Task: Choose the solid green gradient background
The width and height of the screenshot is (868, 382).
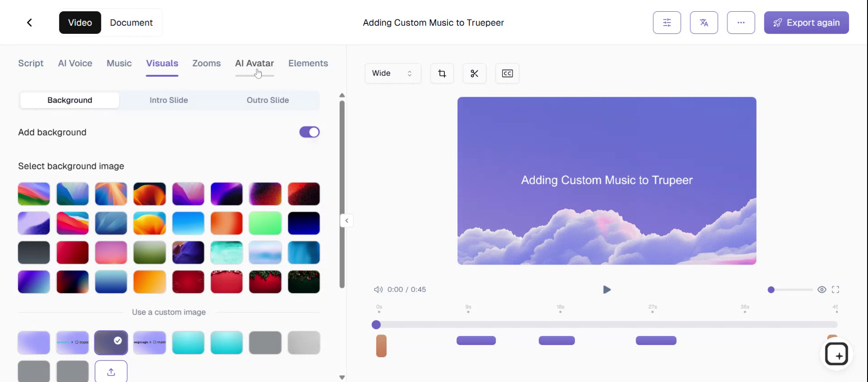Action: click(x=265, y=223)
